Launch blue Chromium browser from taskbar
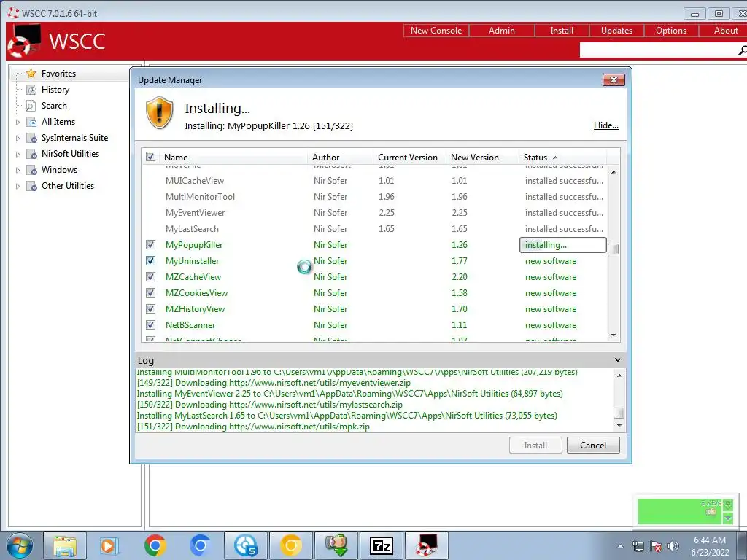 (200, 545)
